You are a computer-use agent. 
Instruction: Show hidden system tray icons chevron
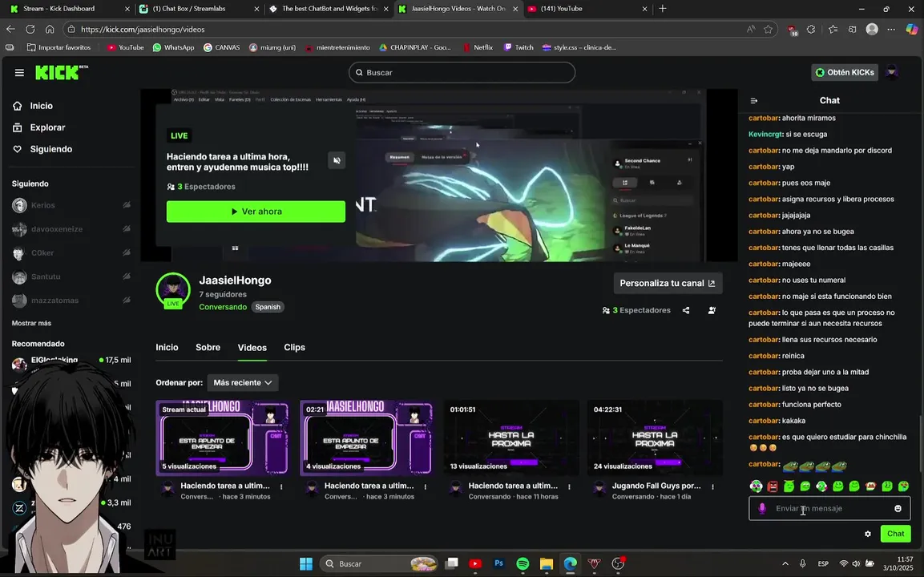(785, 564)
